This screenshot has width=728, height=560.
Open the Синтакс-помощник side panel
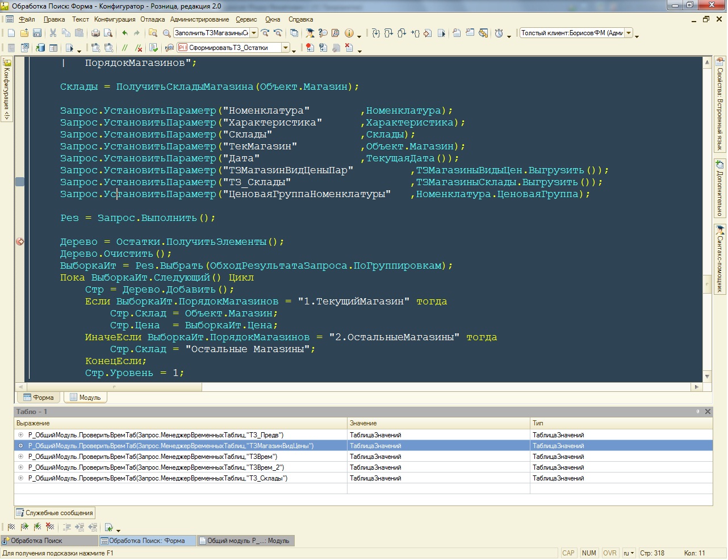719,259
